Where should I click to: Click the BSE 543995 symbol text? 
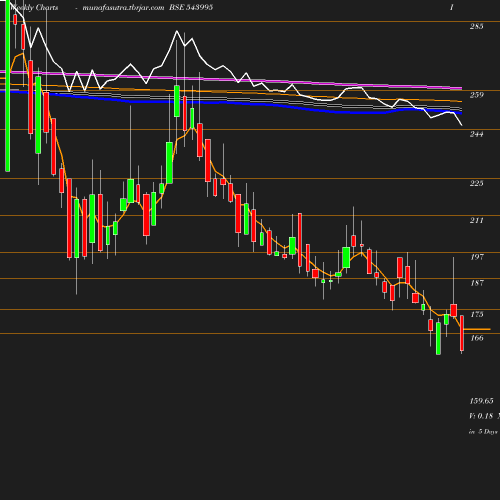pos(191,7)
